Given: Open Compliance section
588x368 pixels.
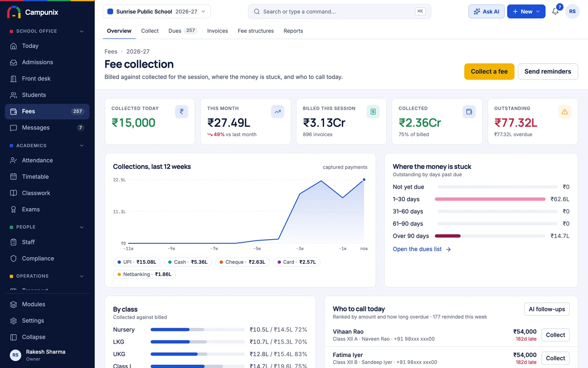Looking at the screenshot, I should [47, 258].
